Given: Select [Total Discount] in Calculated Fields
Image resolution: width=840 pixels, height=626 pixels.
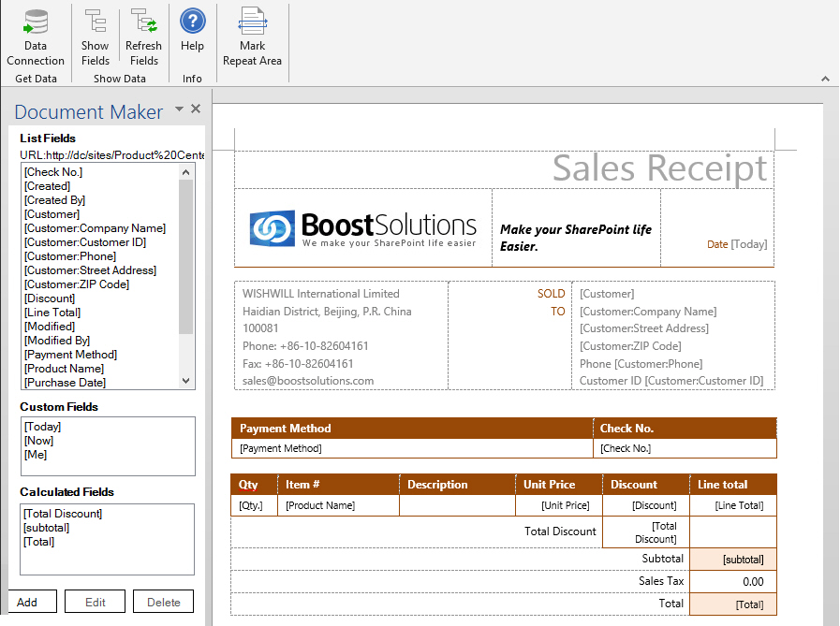Looking at the screenshot, I should pyautogui.click(x=63, y=514).
